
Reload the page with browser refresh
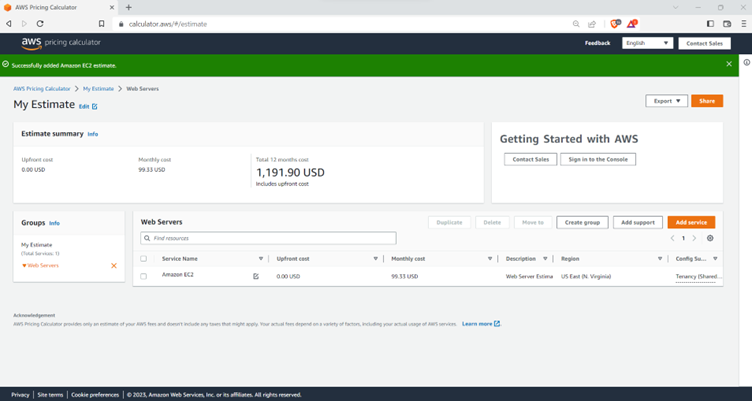pyautogui.click(x=39, y=23)
